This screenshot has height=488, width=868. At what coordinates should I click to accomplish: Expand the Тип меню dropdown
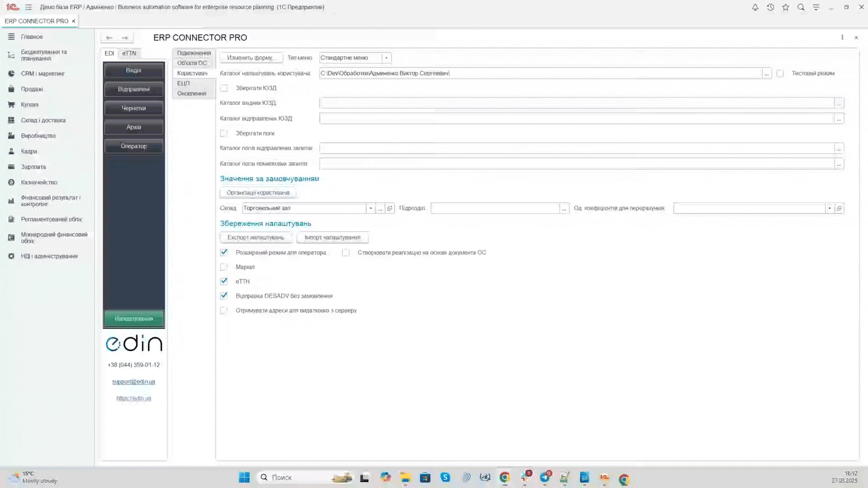[386, 58]
